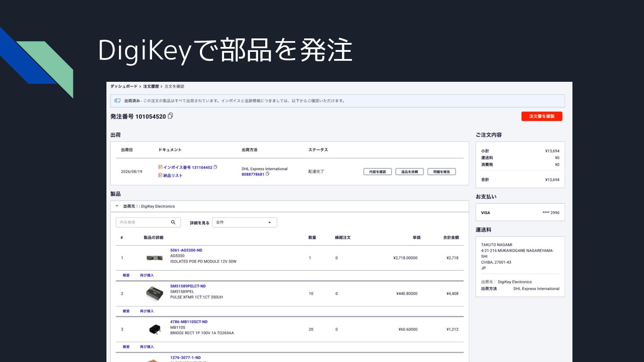This screenshot has width=644, height=362.
Task: Open the 詳細を見る 全件 dropdown
Action: coord(245,222)
